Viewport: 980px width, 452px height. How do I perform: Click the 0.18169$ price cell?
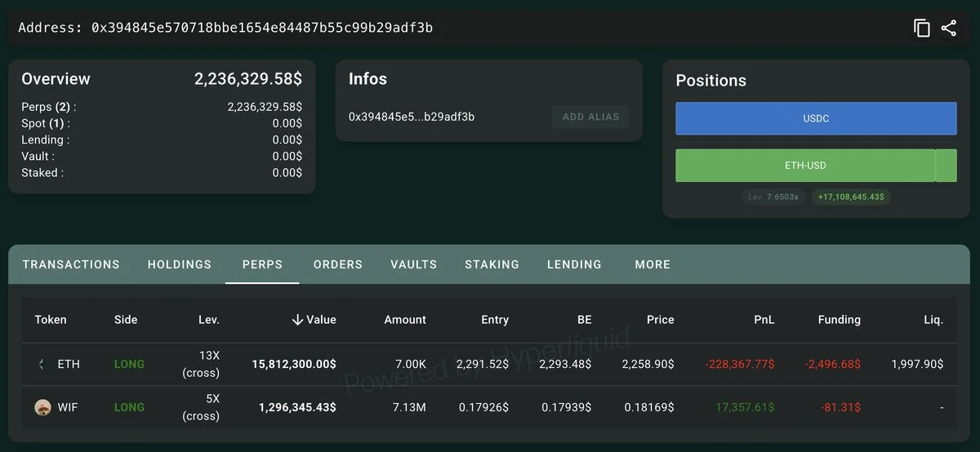(x=649, y=407)
